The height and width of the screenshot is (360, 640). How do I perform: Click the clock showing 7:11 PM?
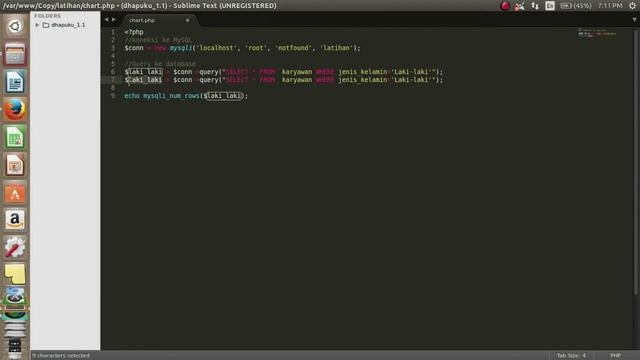click(x=610, y=6)
